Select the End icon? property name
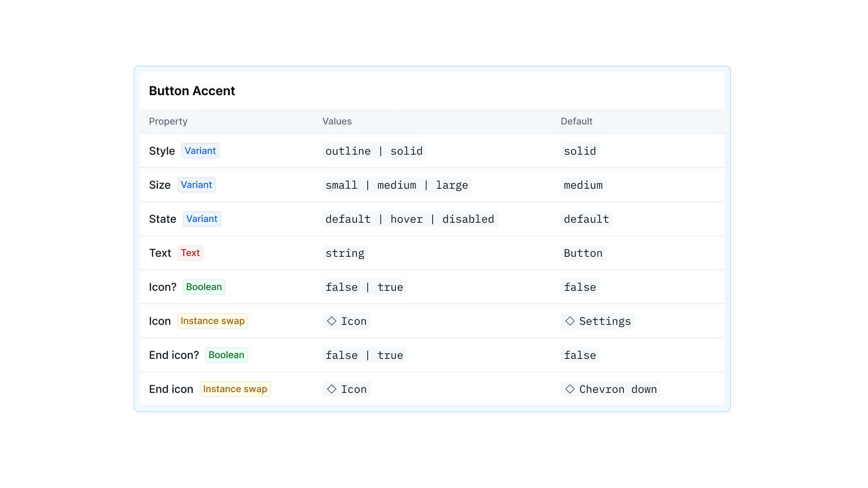The image size is (868, 488). (x=174, y=355)
